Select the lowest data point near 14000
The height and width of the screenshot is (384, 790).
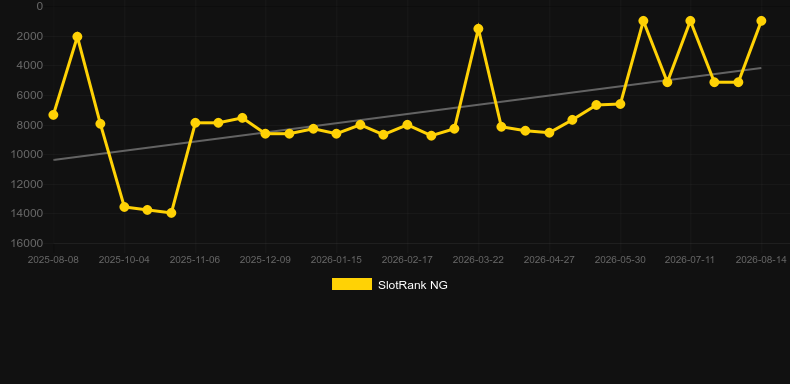coord(171,213)
